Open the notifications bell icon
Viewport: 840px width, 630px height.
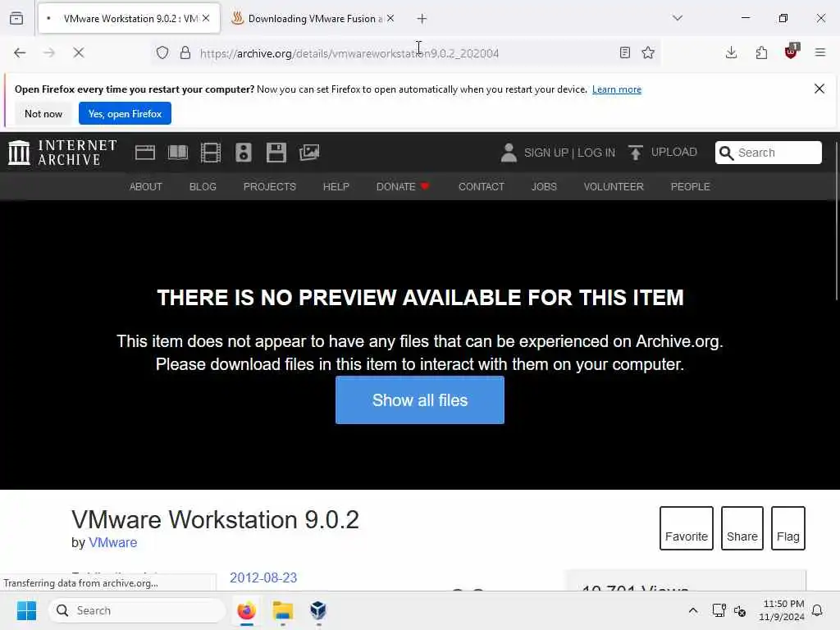818,610
